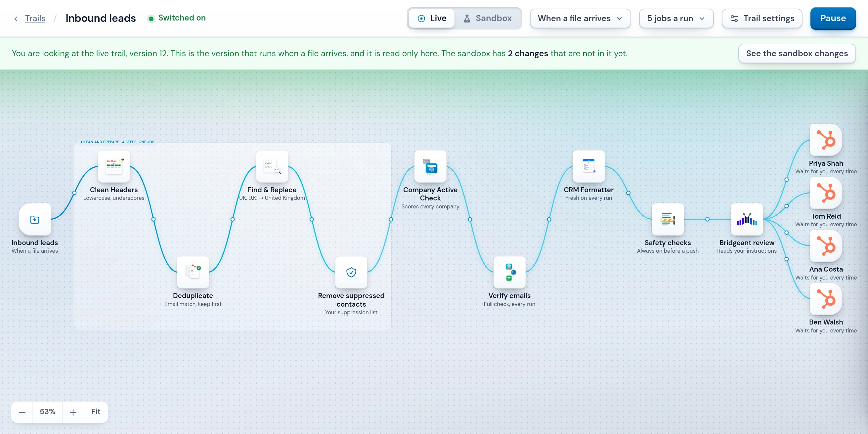Open the Inbound leads trigger node icon
The height and width of the screenshot is (434, 868).
35,219
